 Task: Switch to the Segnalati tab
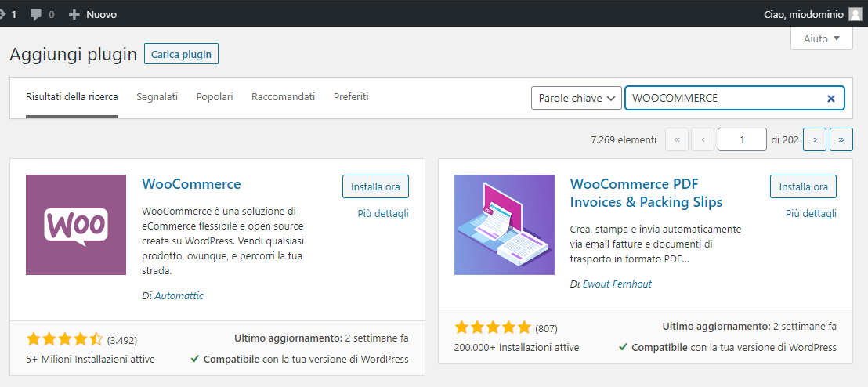[157, 97]
